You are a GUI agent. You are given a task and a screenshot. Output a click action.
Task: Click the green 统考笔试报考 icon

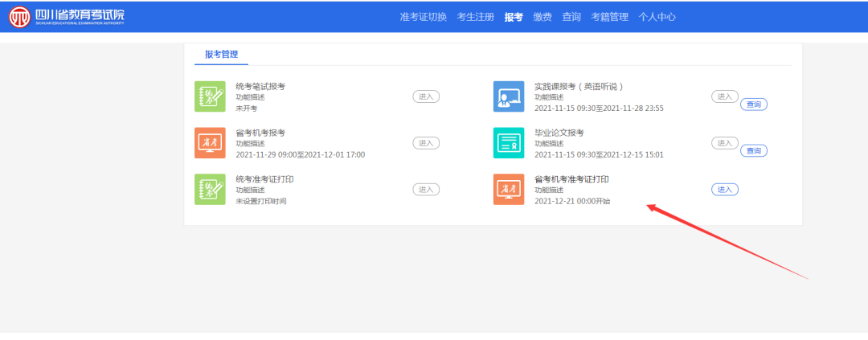[x=210, y=96]
